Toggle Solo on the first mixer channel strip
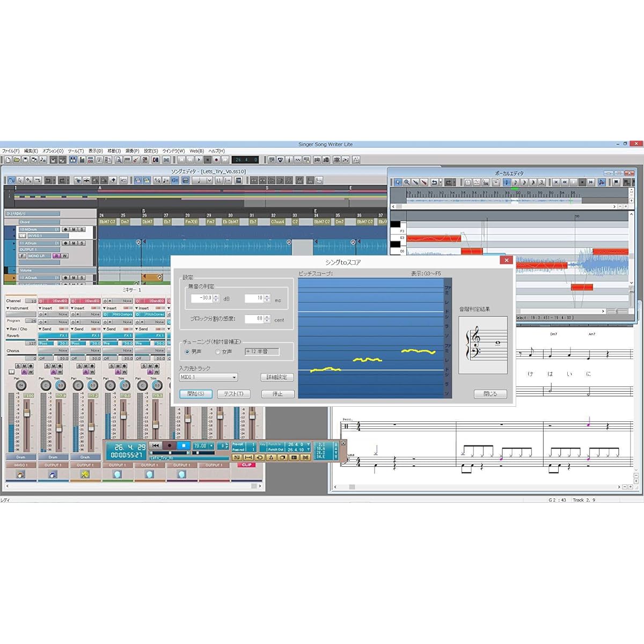The width and height of the screenshot is (644, 644). (18, 366)
